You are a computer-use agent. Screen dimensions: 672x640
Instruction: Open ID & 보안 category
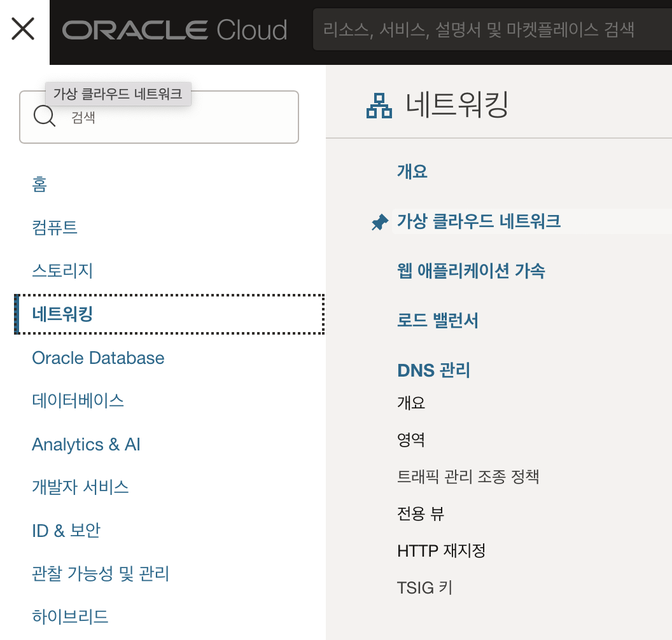pos(66,531)
